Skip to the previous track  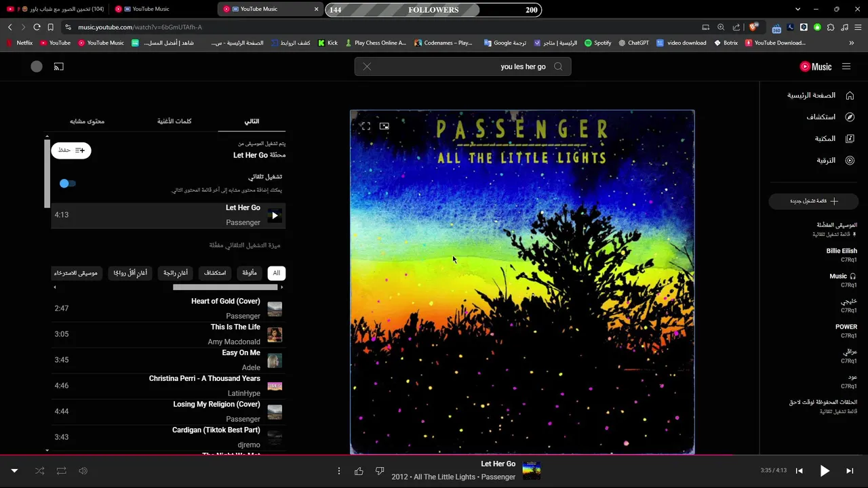(799, 471)
